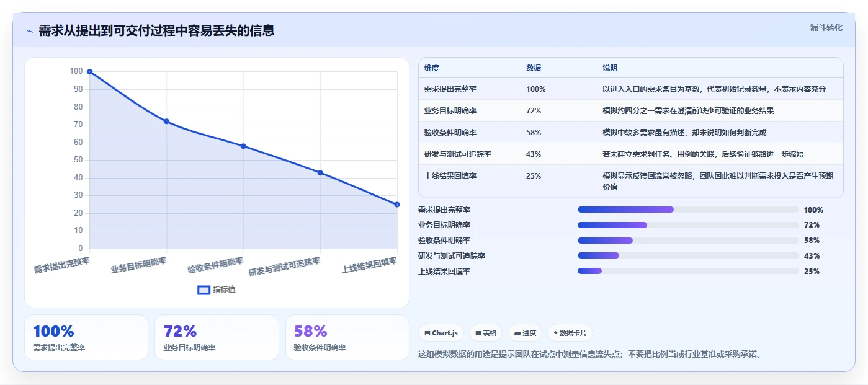868x385 pixels.
Task: Click the Chart.js chip label
Action: [445, 333]
